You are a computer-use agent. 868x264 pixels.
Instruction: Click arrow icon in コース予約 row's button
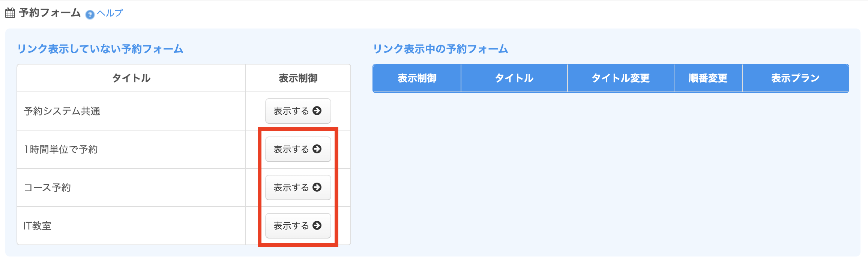click(317, 187)
